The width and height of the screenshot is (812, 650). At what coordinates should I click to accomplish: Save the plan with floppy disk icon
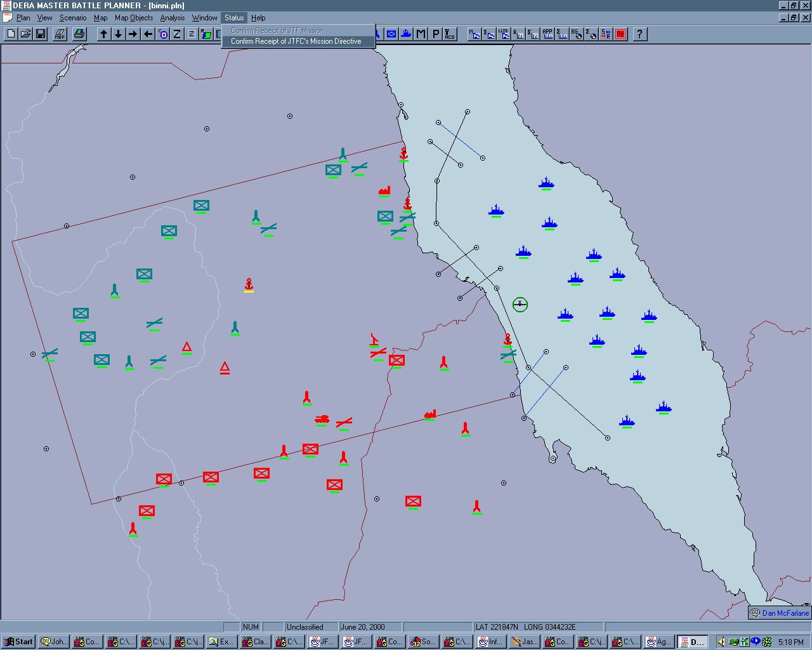40,34
